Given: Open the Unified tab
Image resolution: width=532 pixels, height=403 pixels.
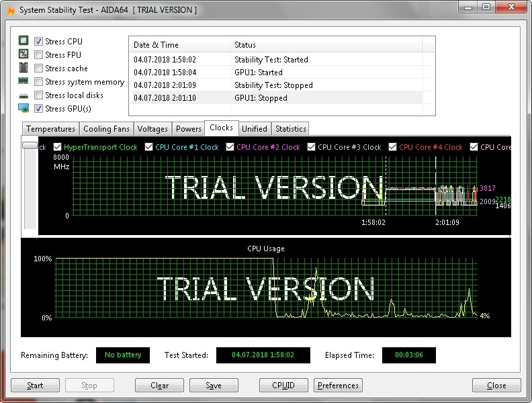Looking at the screenshot, I should point(255,129).
